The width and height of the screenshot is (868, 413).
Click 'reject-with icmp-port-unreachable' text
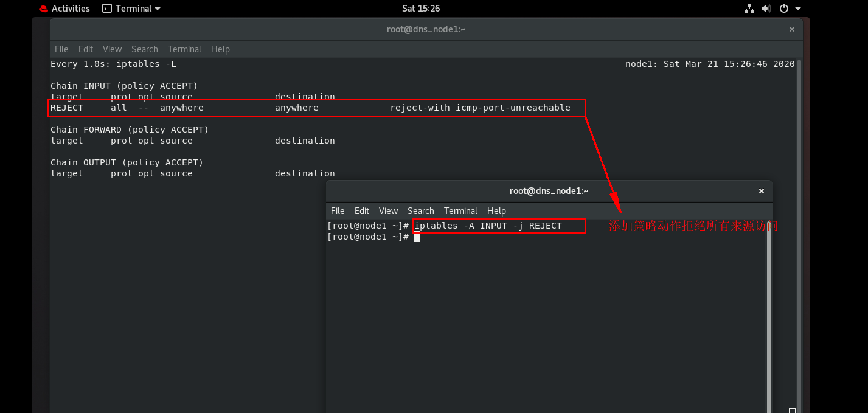(x=481, y=108)
